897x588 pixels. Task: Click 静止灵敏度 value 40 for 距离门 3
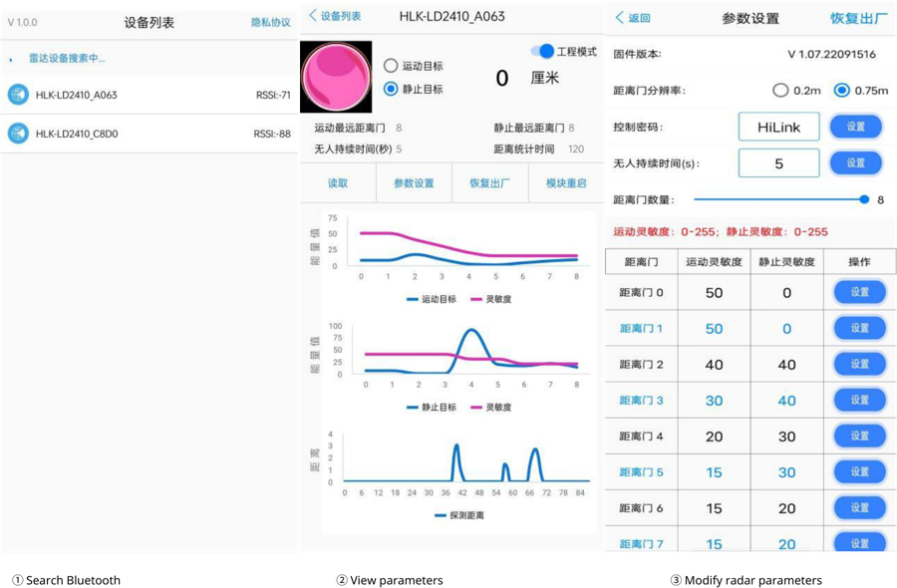(x=786, y=401)
